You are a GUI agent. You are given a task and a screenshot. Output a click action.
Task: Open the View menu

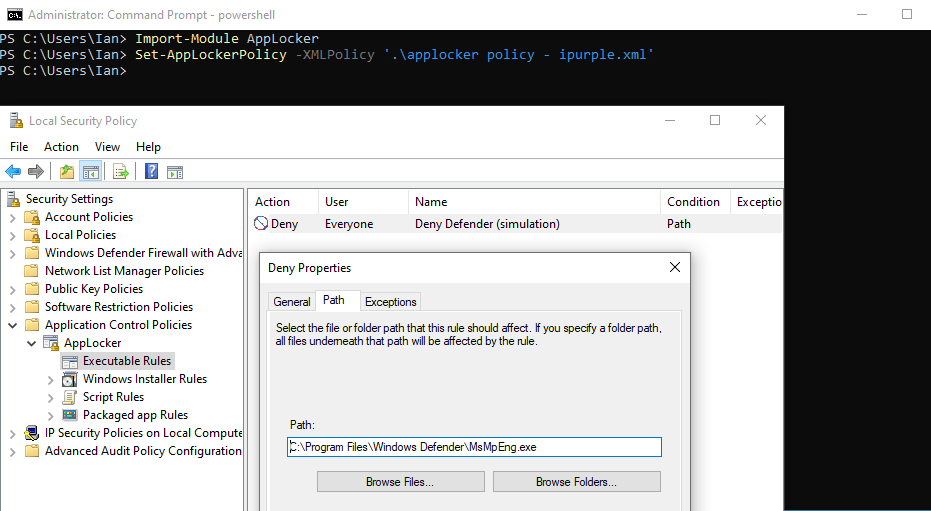107,147
